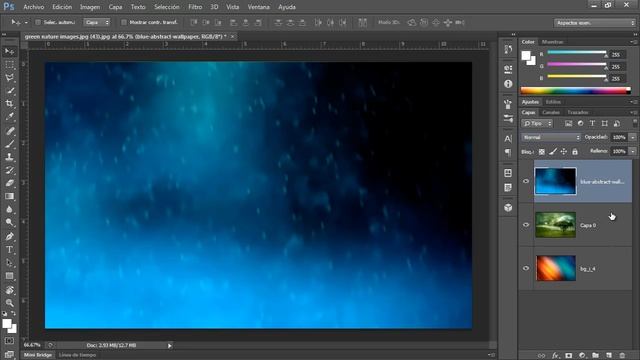Select the Move tool in toolbox
Viewport: 640px width, 360px height.
point(9,51)
